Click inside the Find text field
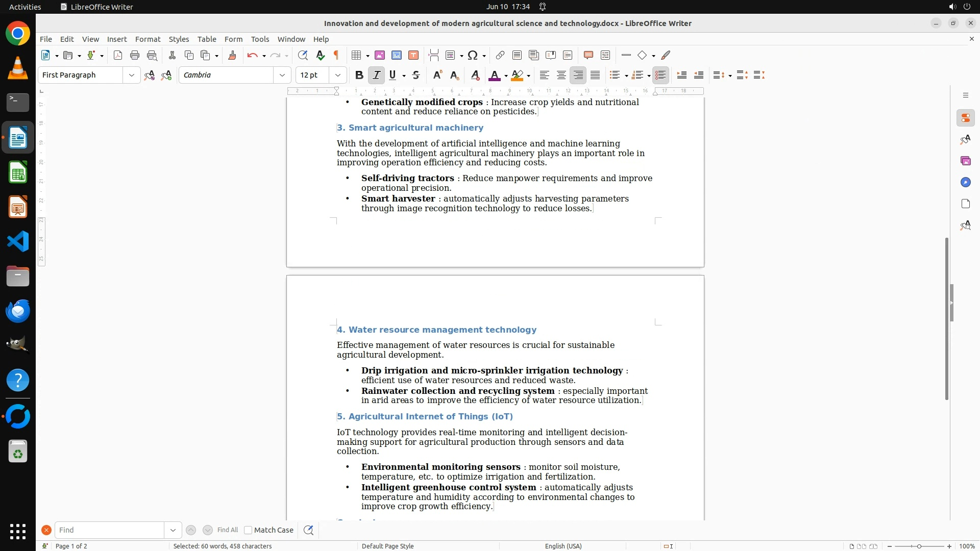This screenshot has height=551, width=980. coord(109,530)
